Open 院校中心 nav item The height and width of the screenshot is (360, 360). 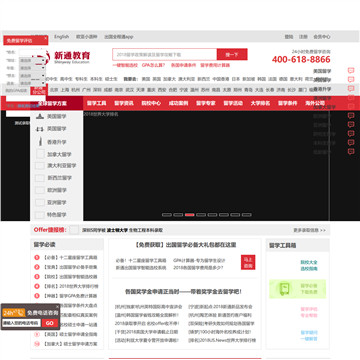151,103
